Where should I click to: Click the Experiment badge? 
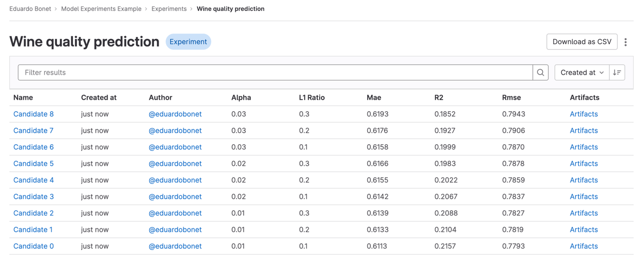[188, 42]
